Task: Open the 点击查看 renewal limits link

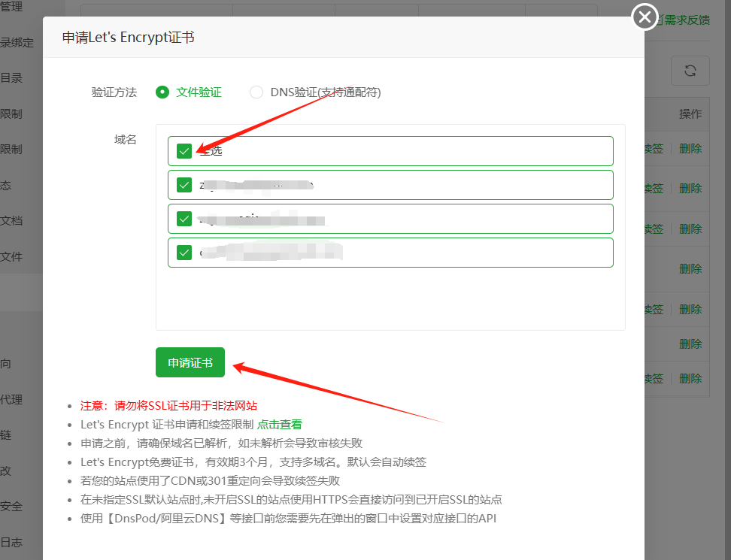Action: click(x=280, y=424)
